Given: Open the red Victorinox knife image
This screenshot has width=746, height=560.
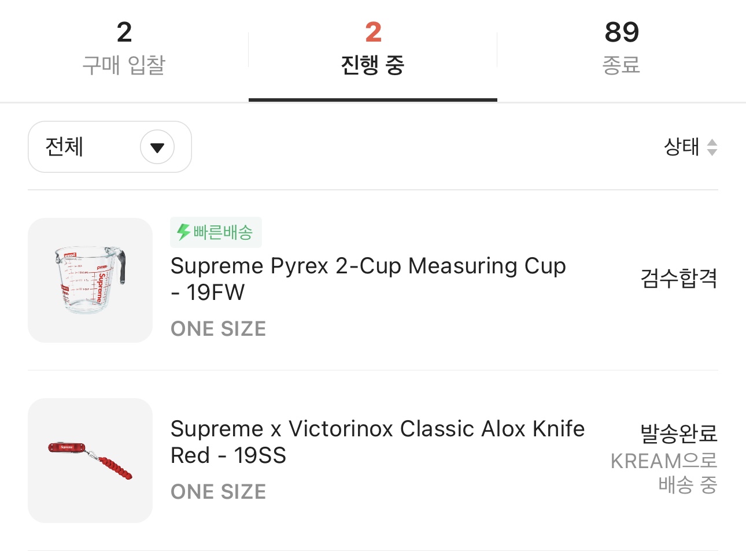Looking at the screenshot, I should [x=90, y=461].
